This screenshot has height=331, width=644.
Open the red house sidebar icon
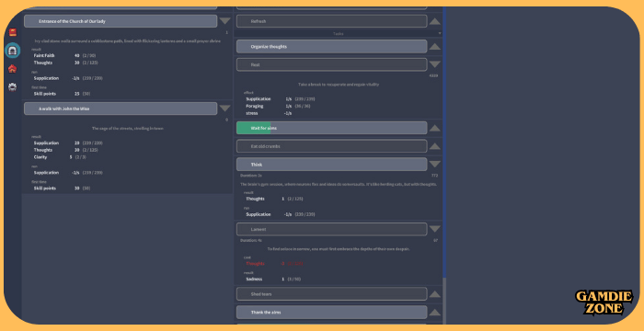(x=12, y=69)
